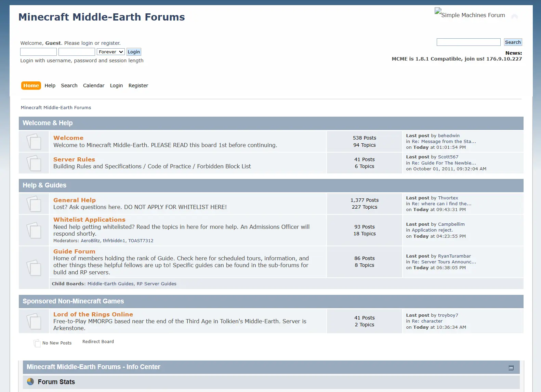
Task: Open the Server Rules board
Action: coord(74,159)
